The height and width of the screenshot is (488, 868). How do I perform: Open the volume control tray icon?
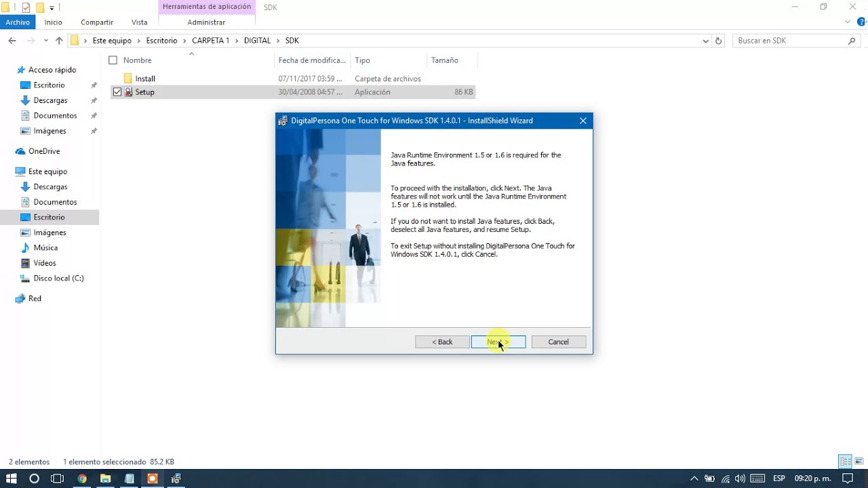coord(741,479)
